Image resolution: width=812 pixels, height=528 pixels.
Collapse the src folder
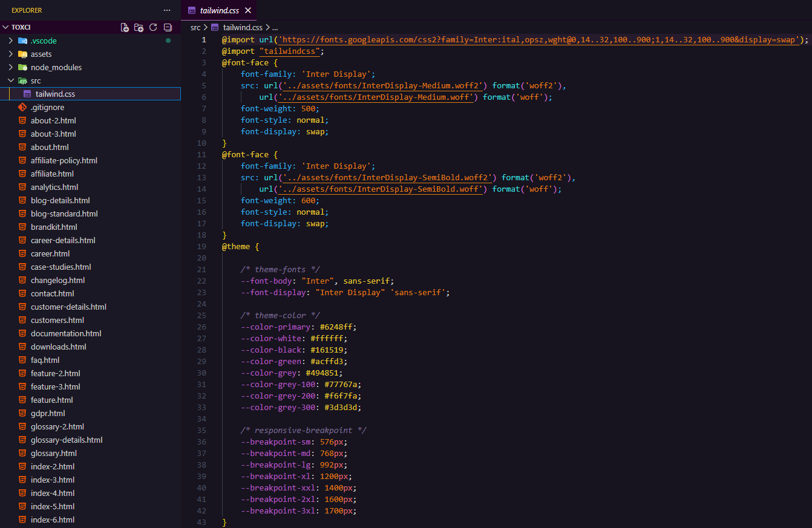pos(10,80)
